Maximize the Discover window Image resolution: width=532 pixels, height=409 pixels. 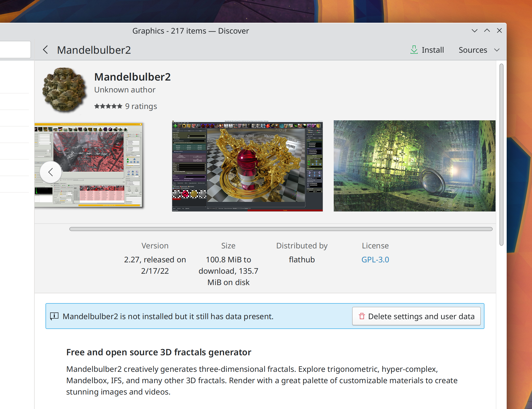coord(487,31)
